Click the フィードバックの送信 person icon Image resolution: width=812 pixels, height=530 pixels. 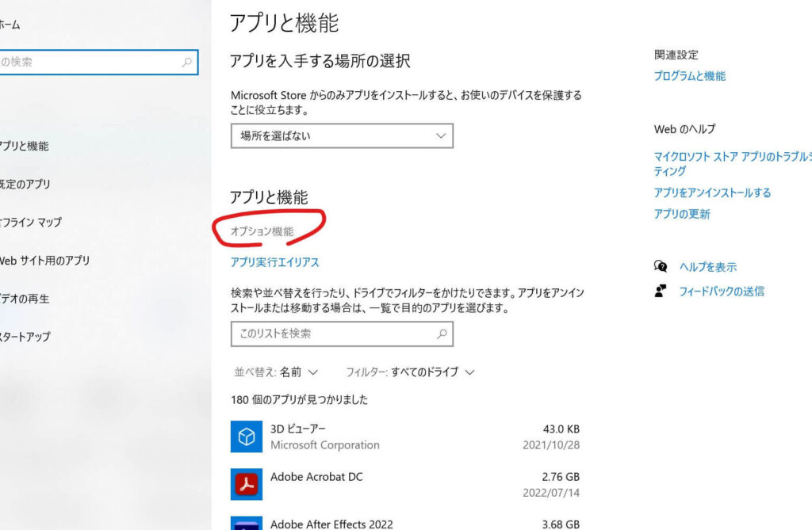click(x=661, y=291)
